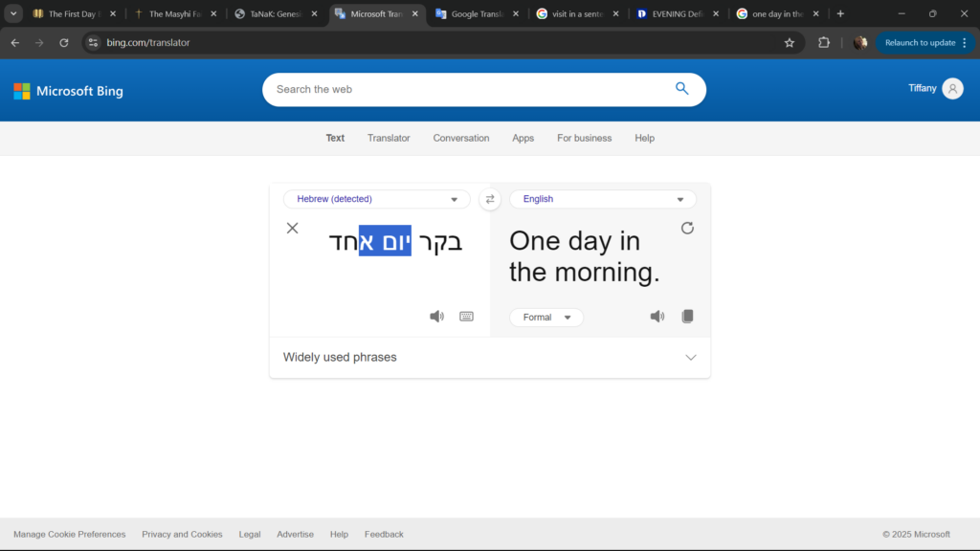Click the Search the web input field

469,89
